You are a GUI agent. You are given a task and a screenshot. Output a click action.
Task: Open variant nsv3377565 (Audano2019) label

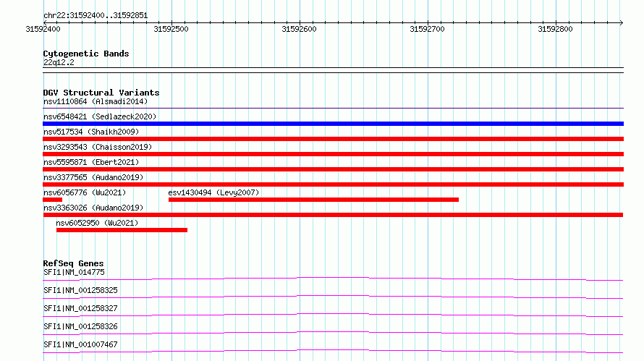(93, 177)
